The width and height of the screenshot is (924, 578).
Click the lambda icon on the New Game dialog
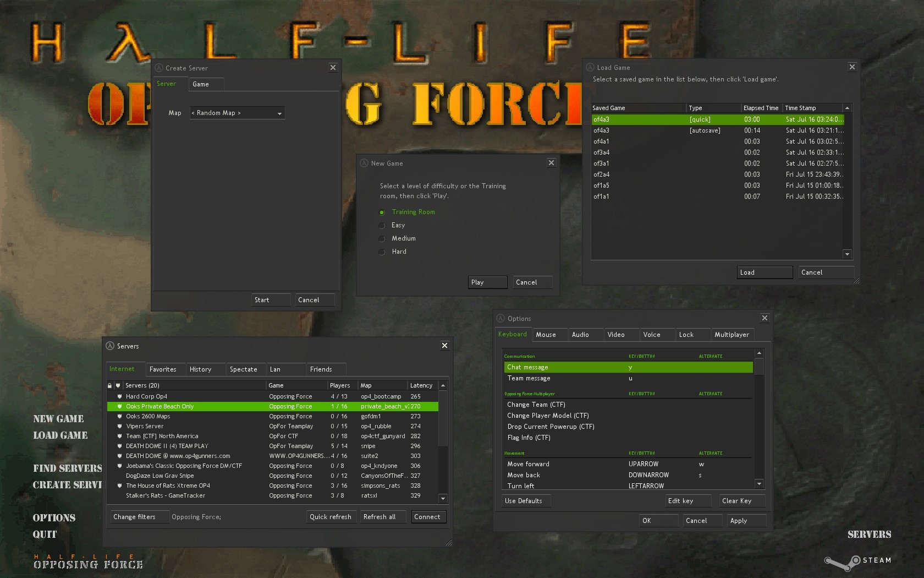coord(364,163)
